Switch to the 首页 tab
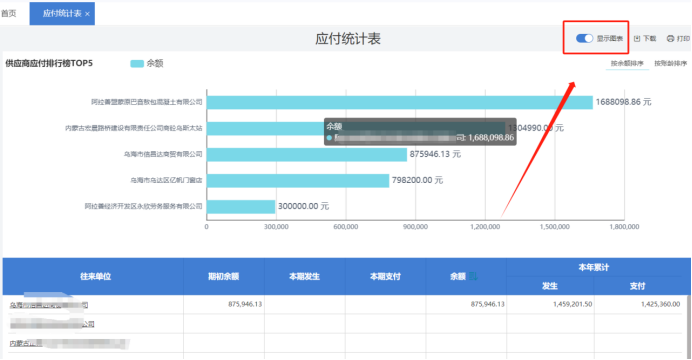This screenshot has height=360, width=692. click(8, 14)
